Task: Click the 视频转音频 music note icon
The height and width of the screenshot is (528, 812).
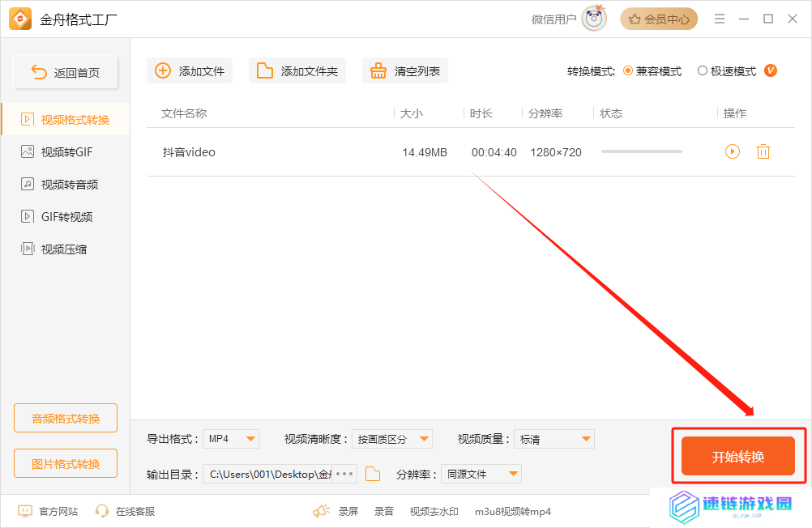Action: pyautogui.click(x=28, y=184)
